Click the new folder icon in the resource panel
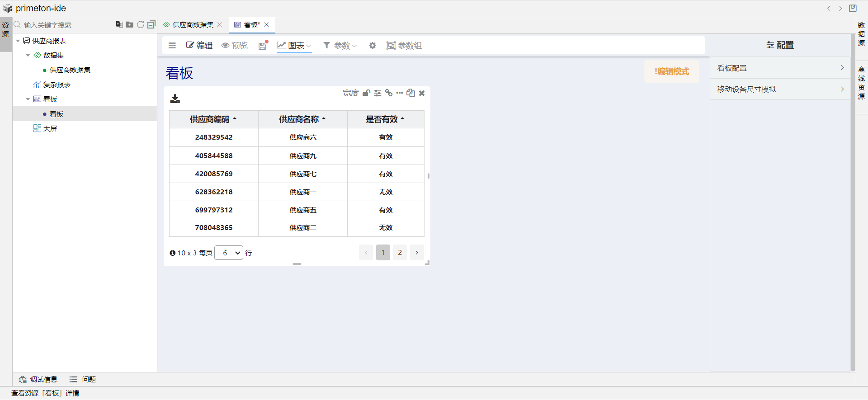Screen dimensions: 868x400 130,24
